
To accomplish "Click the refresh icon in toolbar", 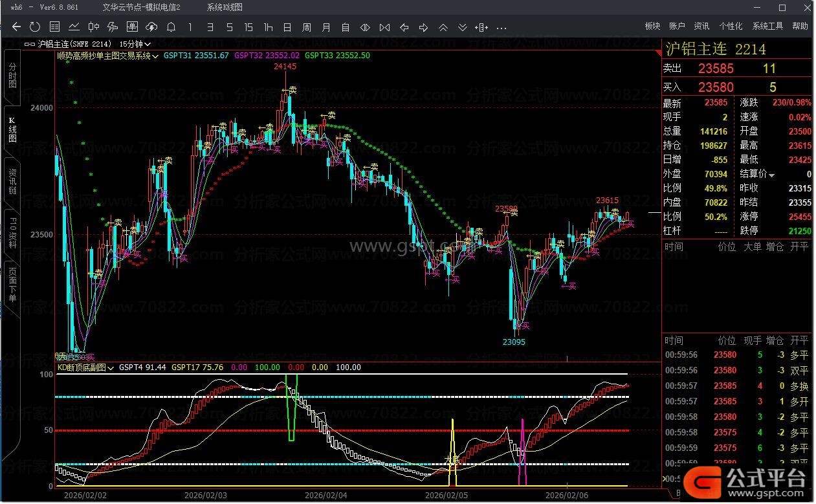I will click(x=35, y=27).
